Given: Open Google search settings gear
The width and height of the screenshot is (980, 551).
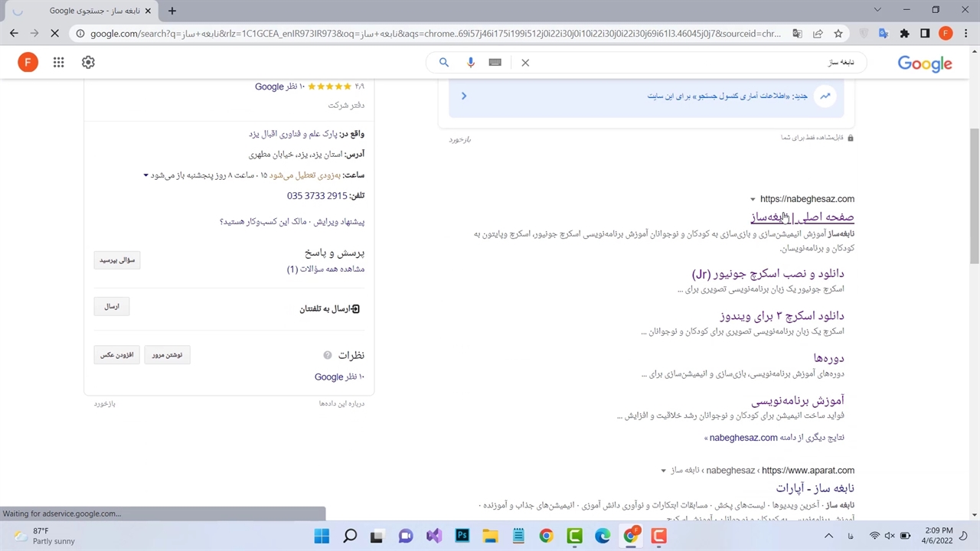Looking at the screenshot, I should tap(88, 63).
